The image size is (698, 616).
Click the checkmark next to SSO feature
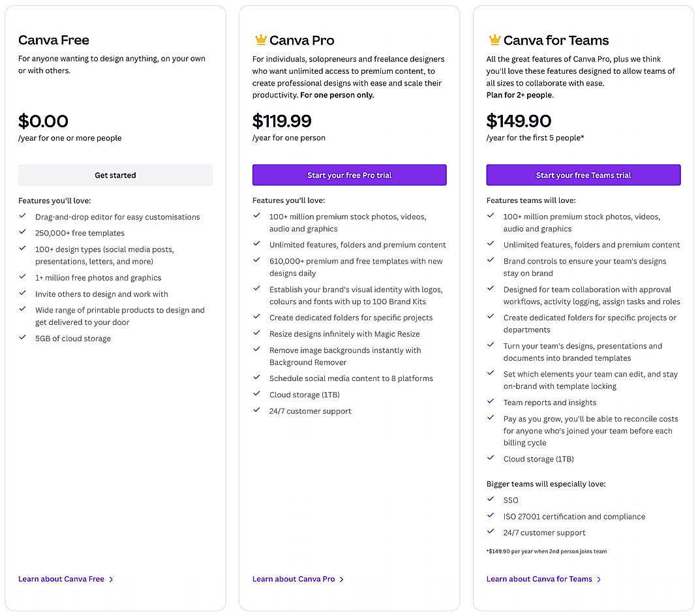(491, 500)
